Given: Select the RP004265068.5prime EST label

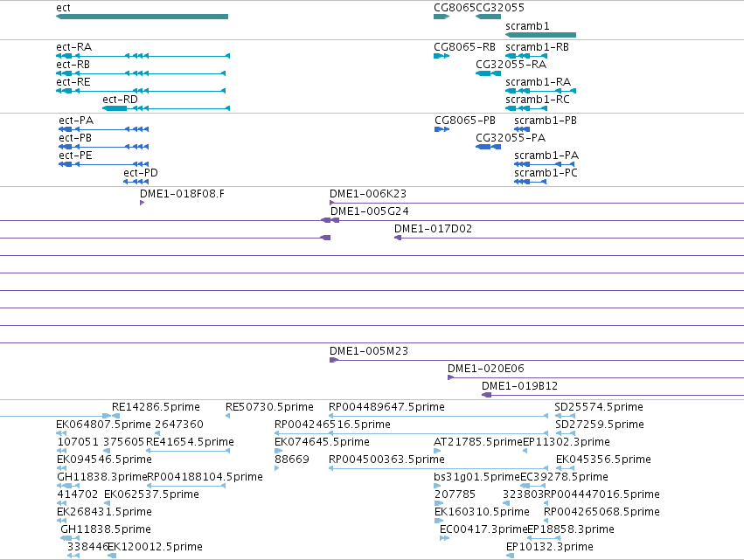Looking at the screenshot, I should (601, 513).
